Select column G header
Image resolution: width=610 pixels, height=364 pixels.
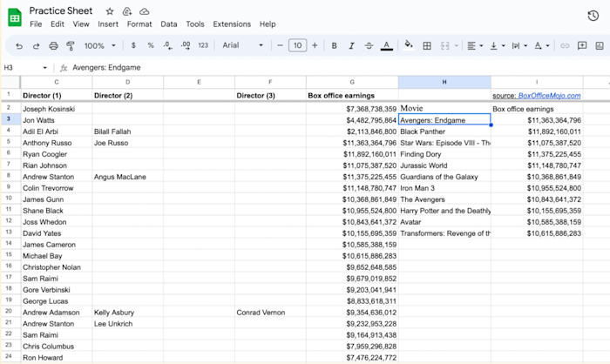(x=352, y=82)
